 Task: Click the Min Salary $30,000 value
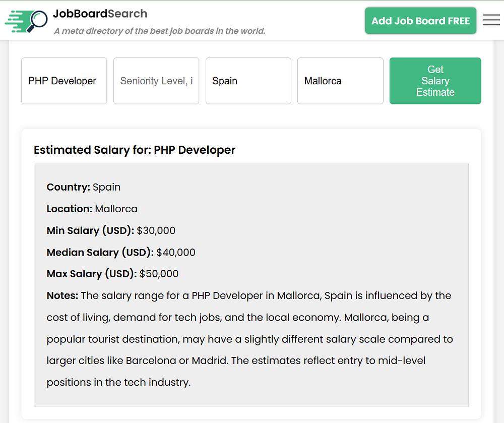(x=156, y=230)
